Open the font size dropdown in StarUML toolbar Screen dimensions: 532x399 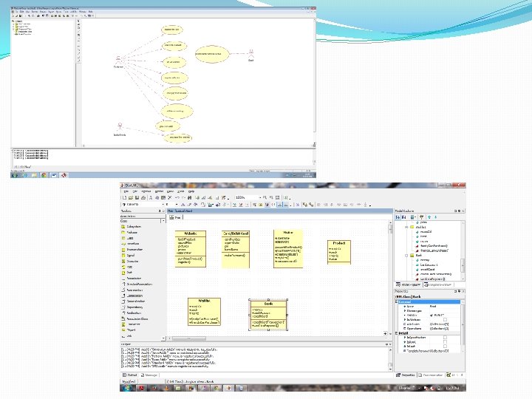(x=177, y=205)
